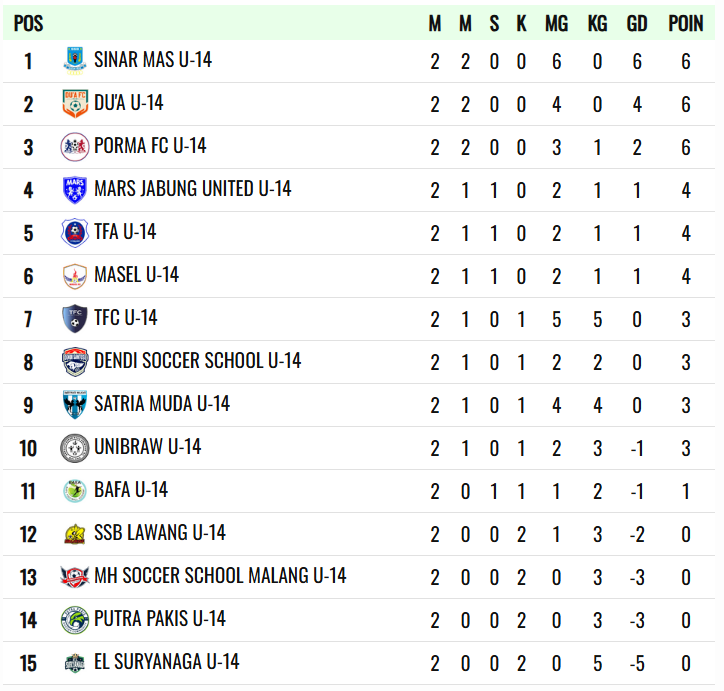Click the Sinar Mas U-14 team logo
Image resolution: width=724 pixels, height=691 pixels.
[x=75, y=61]
